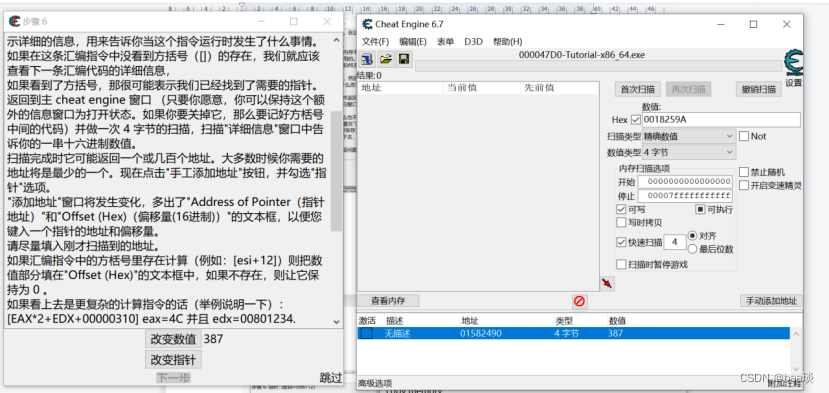Click the 下一步 button

173,378
